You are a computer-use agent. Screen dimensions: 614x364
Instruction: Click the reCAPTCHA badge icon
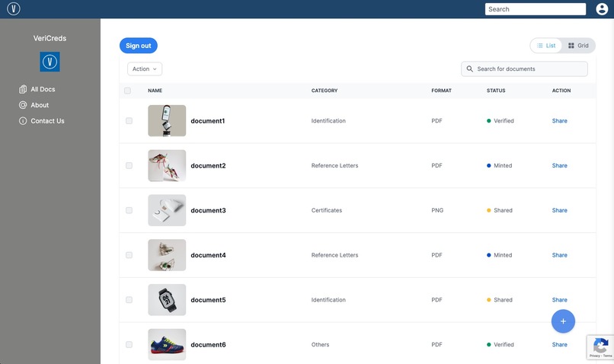click(x=600, y=345)
